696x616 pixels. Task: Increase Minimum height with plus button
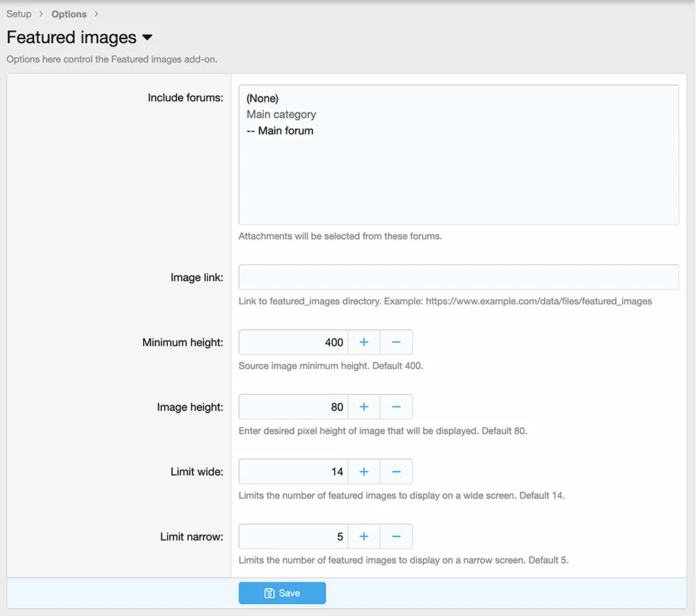point(364,342)
